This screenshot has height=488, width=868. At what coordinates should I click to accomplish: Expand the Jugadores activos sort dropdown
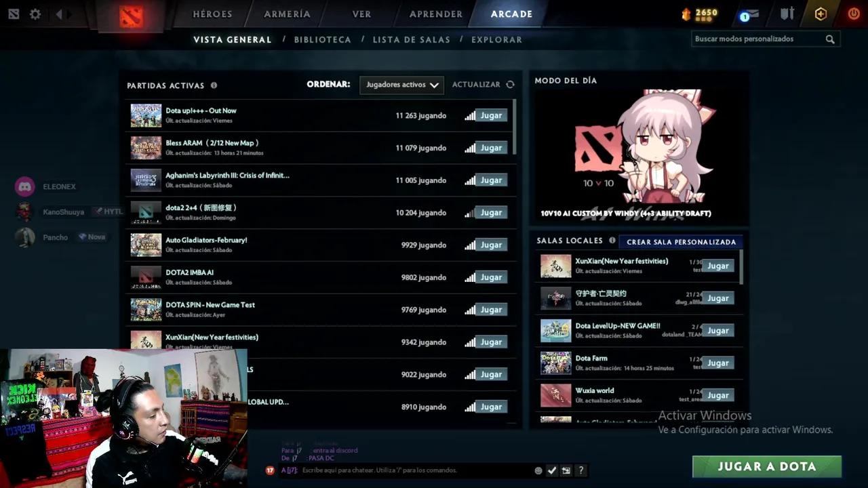tap(401, 85)
